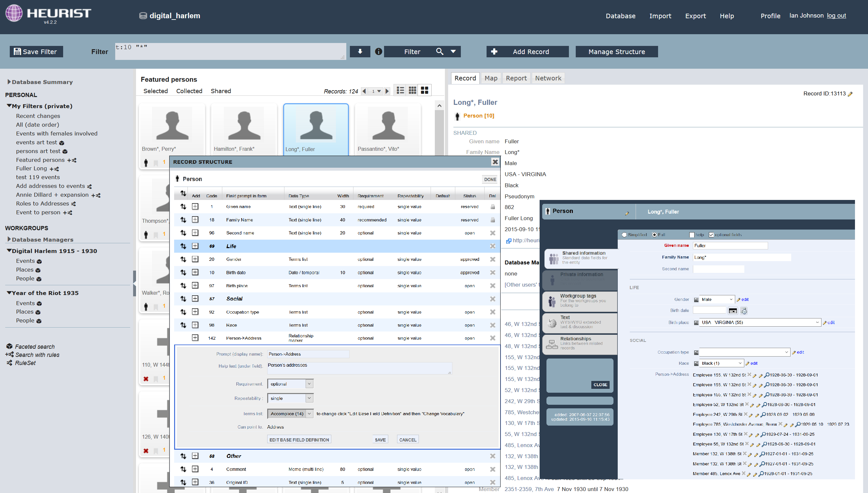Select the Repeatability single dropdown
This screenshot has width=868, height=493.
(x=290, y=398)
